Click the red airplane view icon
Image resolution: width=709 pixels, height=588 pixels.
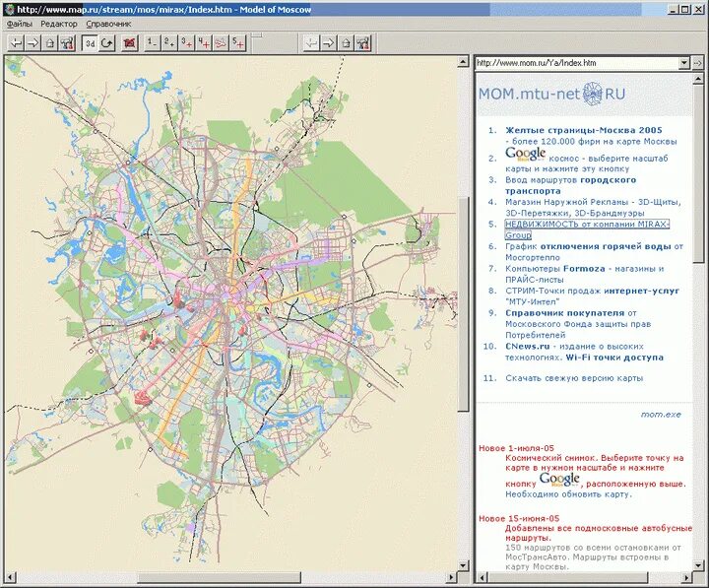click(222, 43)
